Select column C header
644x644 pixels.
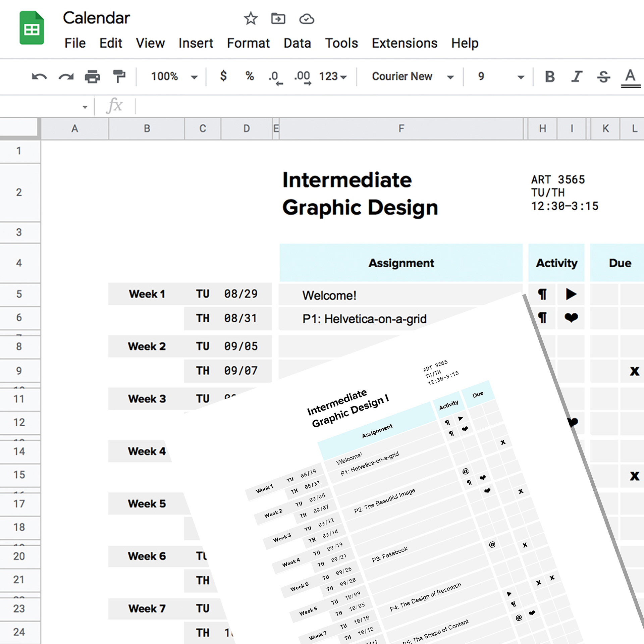203,128
